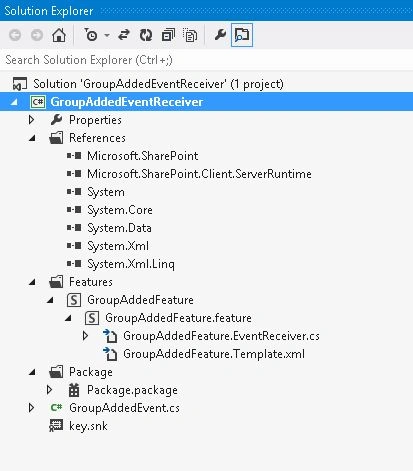Click the reference icon beside Microsoft.SharePoint

(x=74, y=156)
